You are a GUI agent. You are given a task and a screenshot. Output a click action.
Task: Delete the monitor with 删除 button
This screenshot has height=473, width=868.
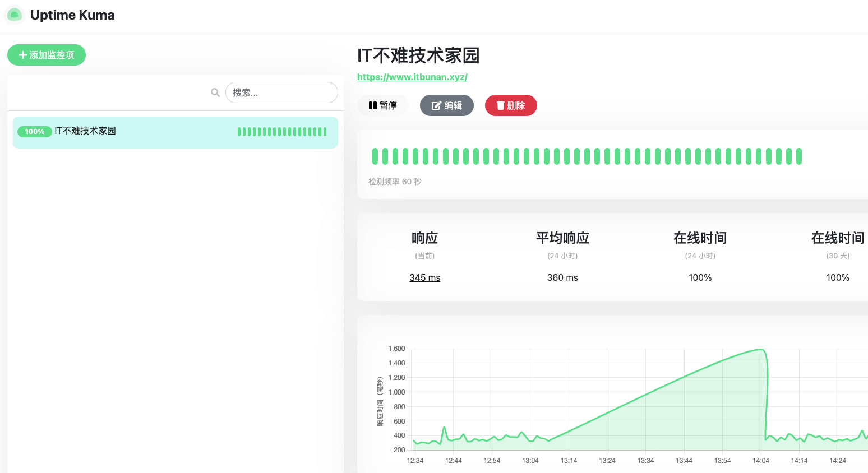coord(511,105)
